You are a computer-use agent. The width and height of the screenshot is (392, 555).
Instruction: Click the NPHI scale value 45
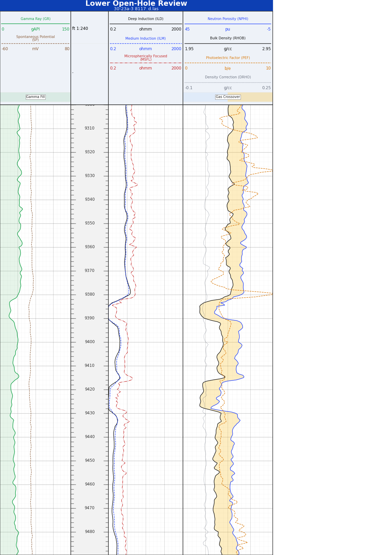tap(187, 29)
